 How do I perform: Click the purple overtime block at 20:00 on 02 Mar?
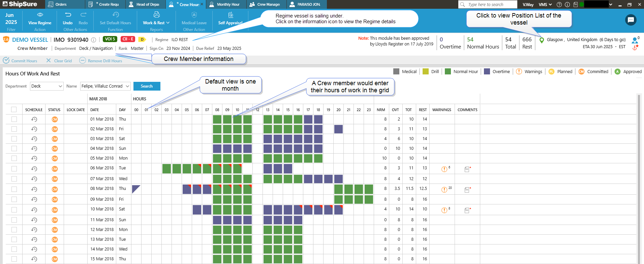338,129
